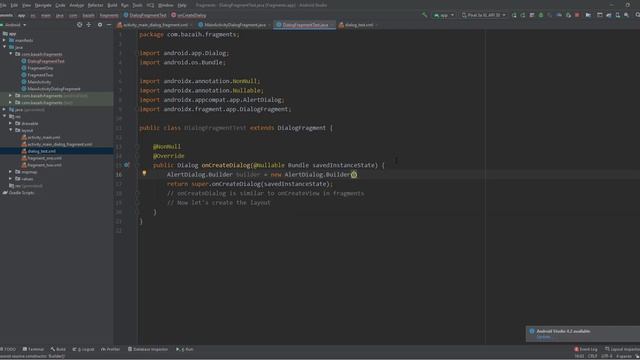640x360 pixels.
Task: Open the app run configuration dropdown
Action: click(444, 15)
